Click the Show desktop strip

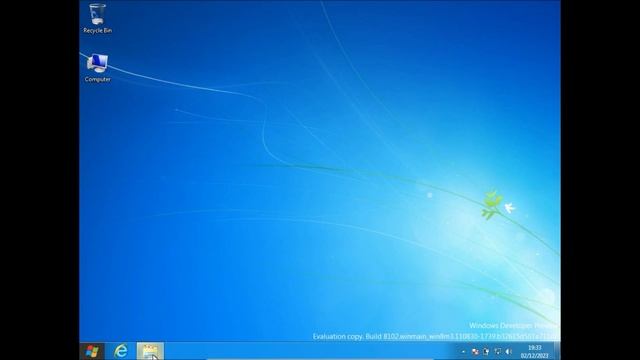tap(557, 351)
